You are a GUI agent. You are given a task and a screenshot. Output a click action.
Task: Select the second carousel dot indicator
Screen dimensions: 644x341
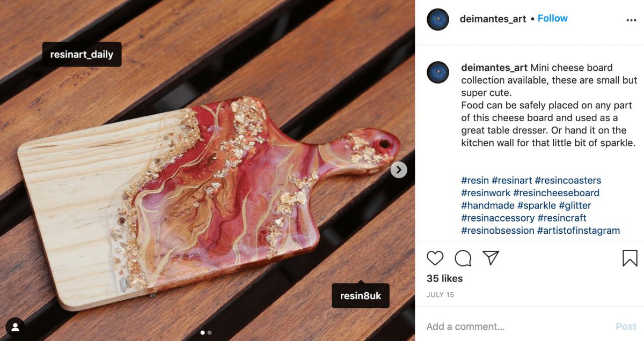click(x=209, y=332)
